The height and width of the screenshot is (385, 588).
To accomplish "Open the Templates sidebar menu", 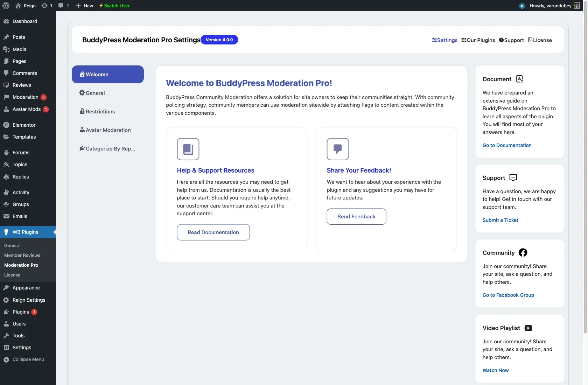I will [28, 137].
